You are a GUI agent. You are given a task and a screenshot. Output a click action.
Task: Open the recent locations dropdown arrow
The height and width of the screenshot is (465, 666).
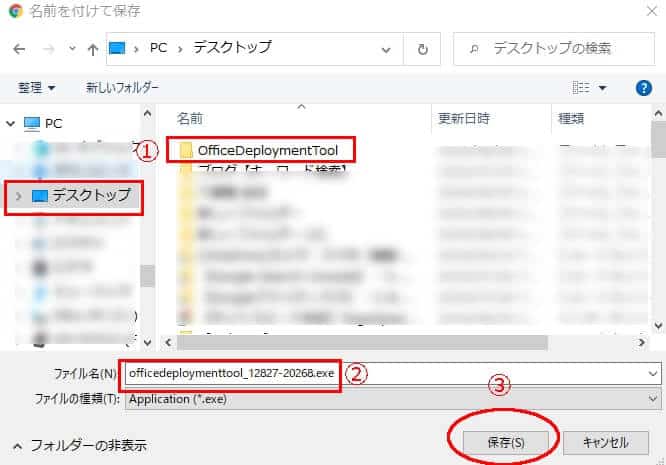click(72, 49)
